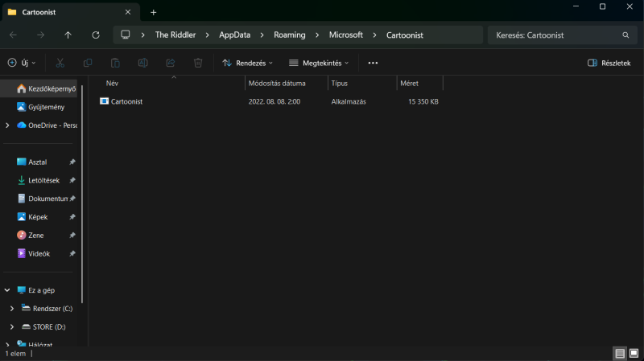
Task: Click the Cut scissors icon
Action: tap(60, 63)
